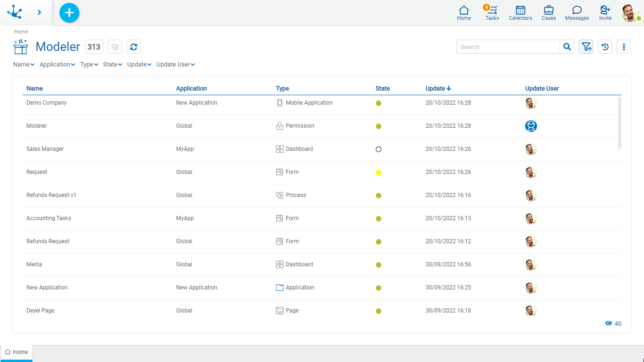Open the Calendars icon
This screenshot has width=644, height=362.
[520, 13]
